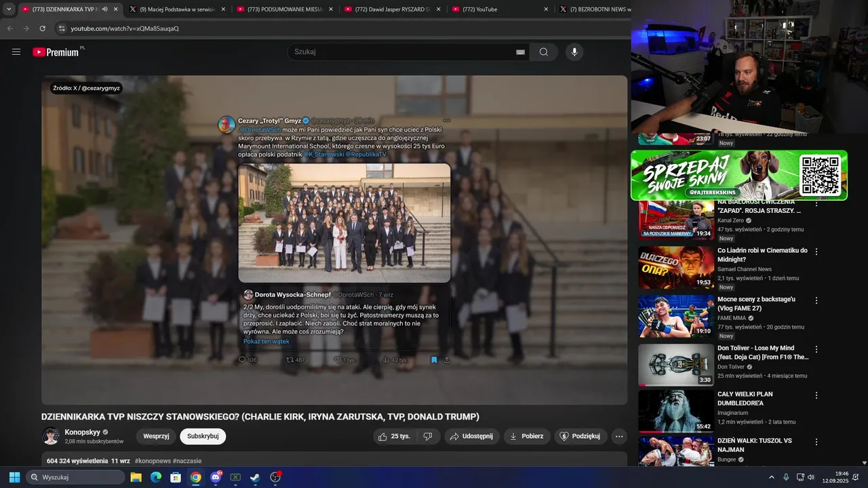868x488 pixels.
Task: Open File Explorer from the taskbar
Action: click(136, 477)
